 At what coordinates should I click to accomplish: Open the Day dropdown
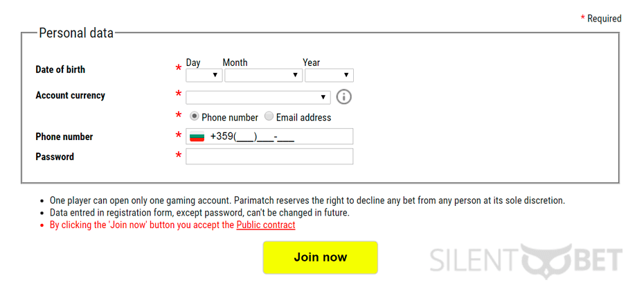tap(204, 76)
